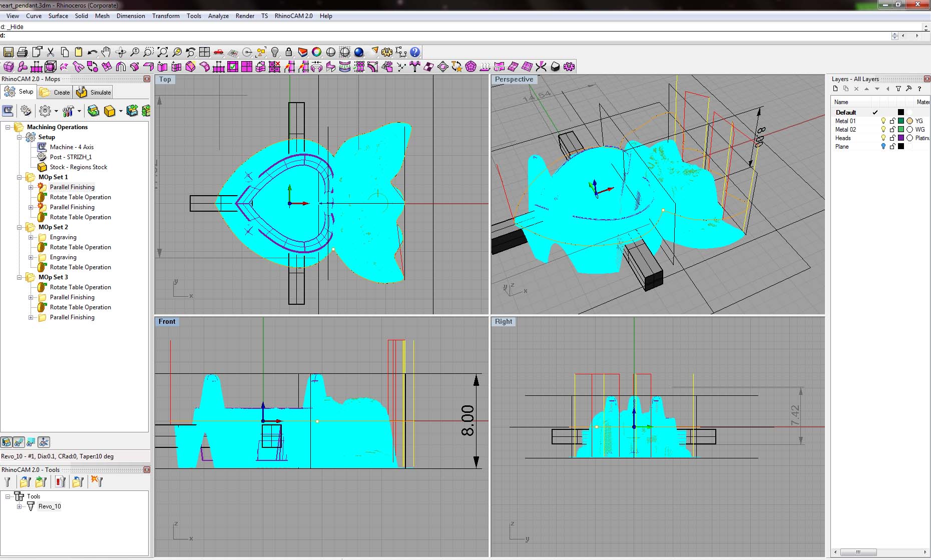Click the blue Help question mark icon
931x560 pixels.
point(415,52)
